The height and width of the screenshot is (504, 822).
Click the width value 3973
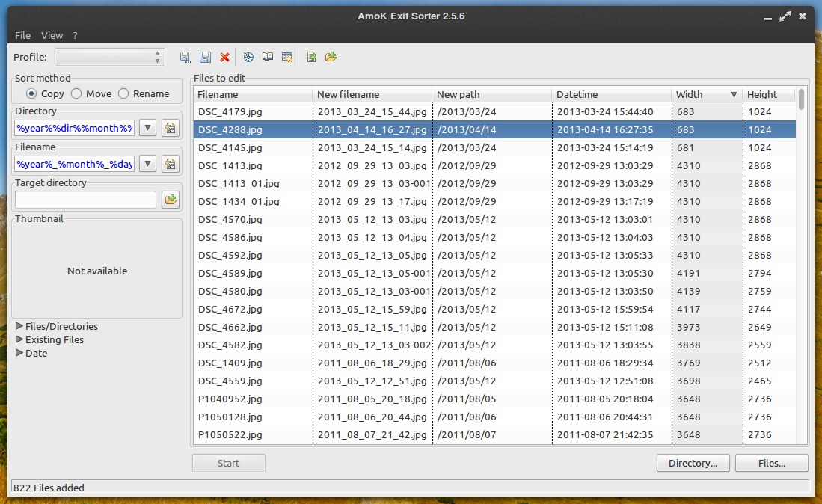coord(688,327)
